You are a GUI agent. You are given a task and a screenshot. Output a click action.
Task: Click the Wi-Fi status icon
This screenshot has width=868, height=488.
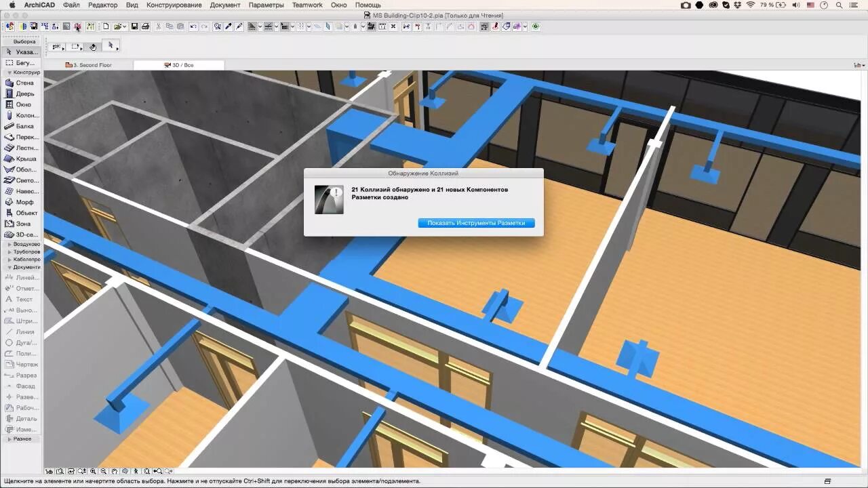751,5
